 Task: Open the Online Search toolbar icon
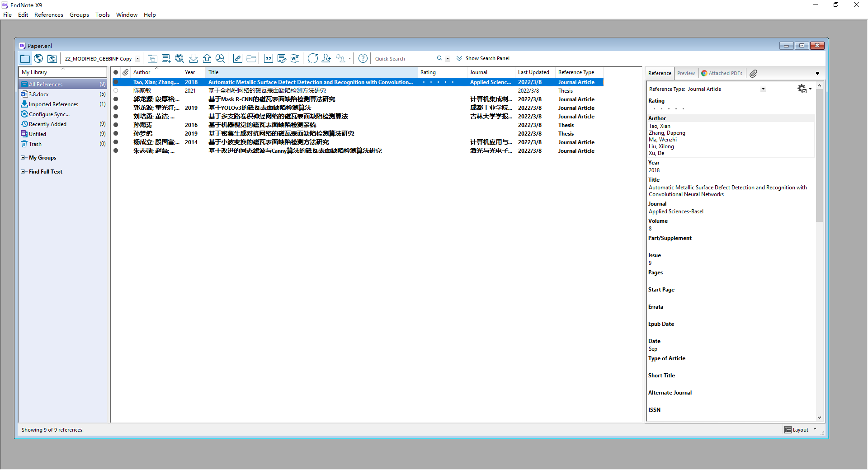[179, 58]
